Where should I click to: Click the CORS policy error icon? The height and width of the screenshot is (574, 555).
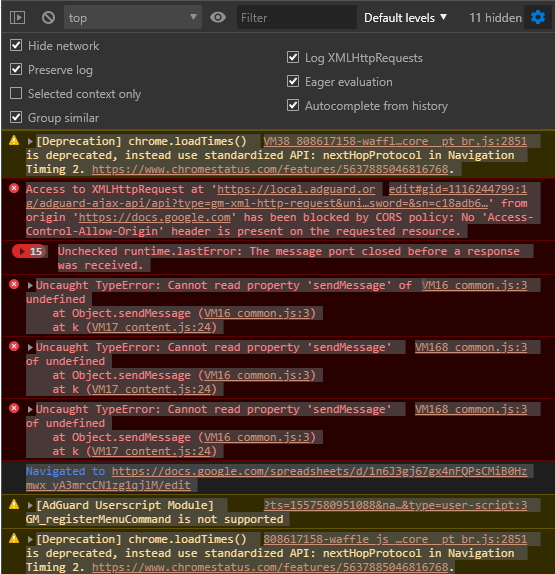[x=14, y=188]
